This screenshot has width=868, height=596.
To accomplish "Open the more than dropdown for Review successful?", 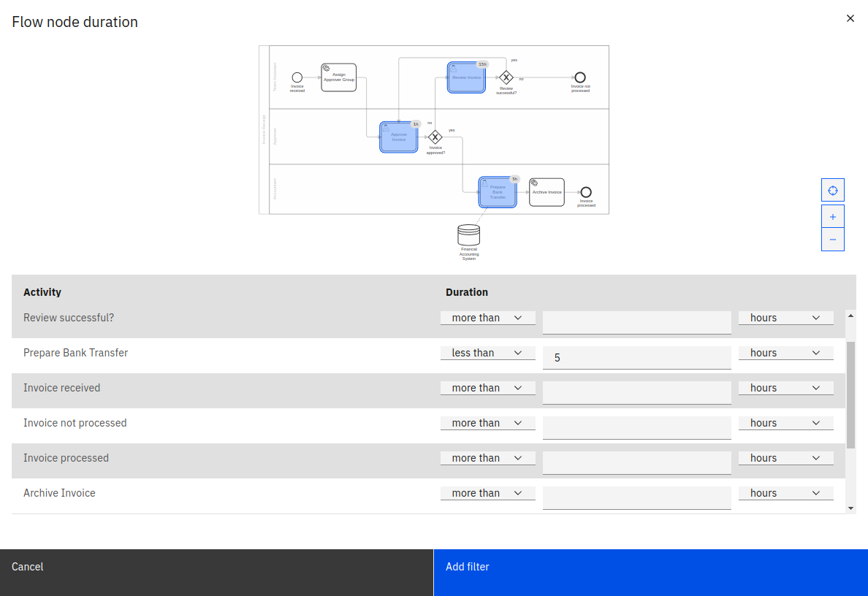I will pyautogui.click(x=487, y=317).
